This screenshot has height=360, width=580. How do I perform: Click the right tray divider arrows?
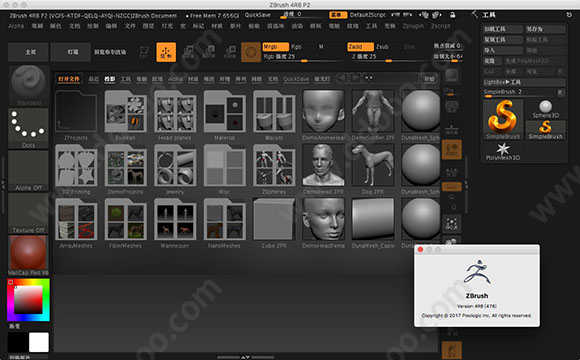point(466,184)
